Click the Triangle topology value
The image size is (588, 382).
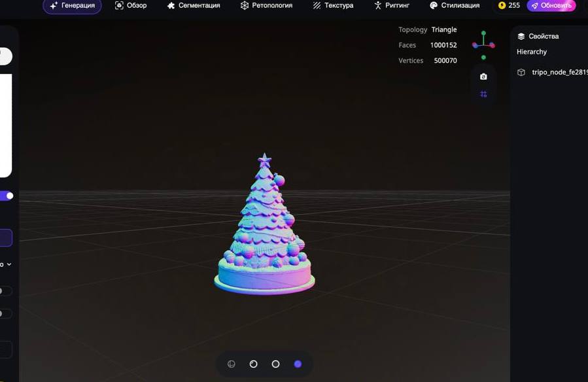pyautogui.click(x=444, y=29)
